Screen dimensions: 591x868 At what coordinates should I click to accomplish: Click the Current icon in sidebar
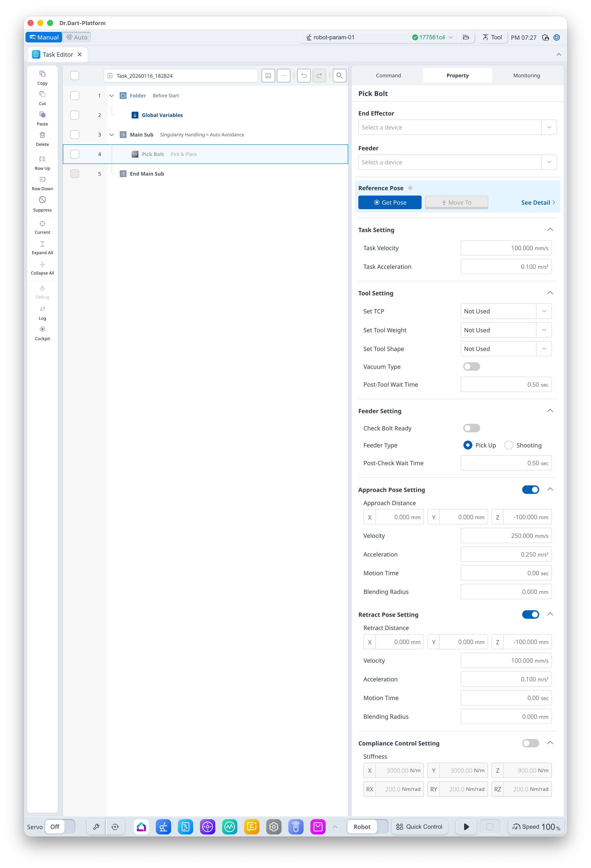click(x=42, y=223)
